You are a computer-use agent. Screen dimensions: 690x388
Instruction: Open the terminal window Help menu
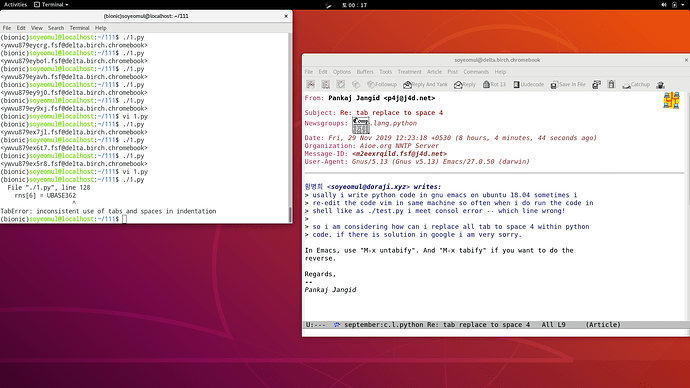[x=101, y=28]
